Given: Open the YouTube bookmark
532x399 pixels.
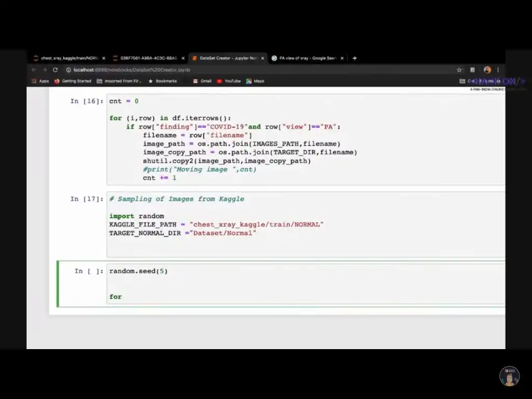Looking at the screenshot, I should point(229,81).
